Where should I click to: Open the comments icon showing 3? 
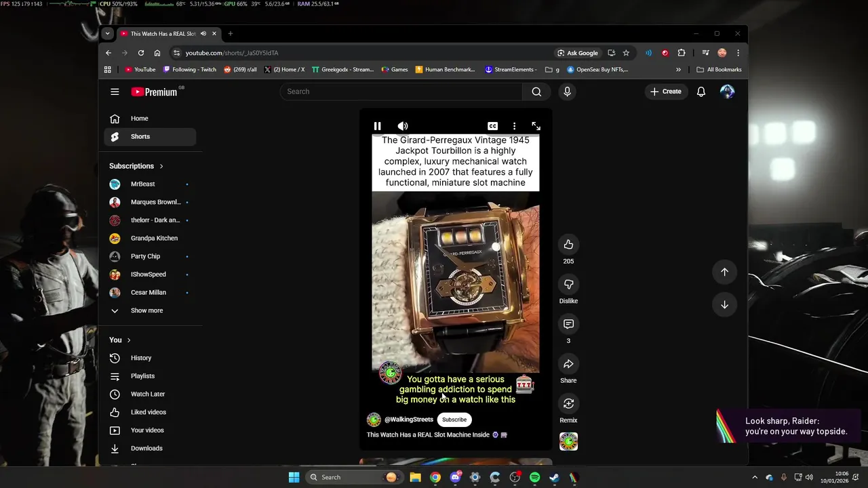coord(568,325)
